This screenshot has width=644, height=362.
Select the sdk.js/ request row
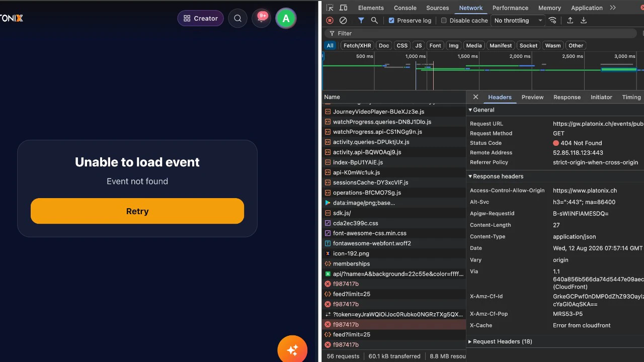click(394, 213)
